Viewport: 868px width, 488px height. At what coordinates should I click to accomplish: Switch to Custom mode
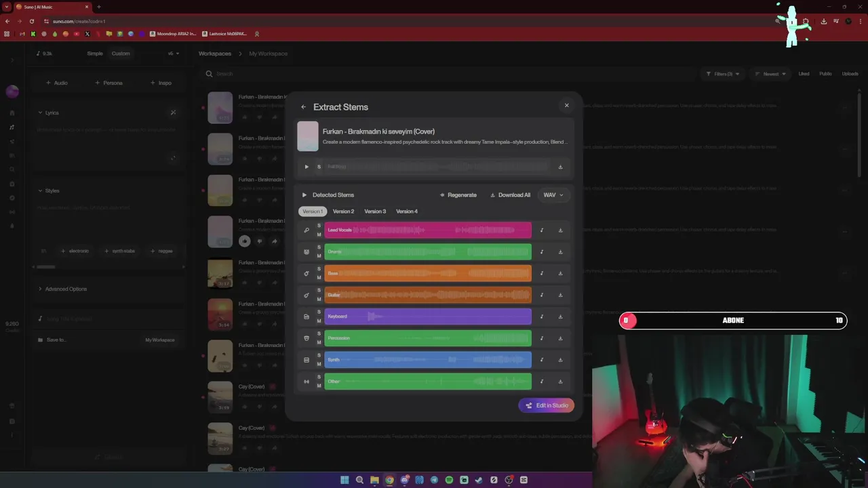pyautogui.click(x=121, y=54)
